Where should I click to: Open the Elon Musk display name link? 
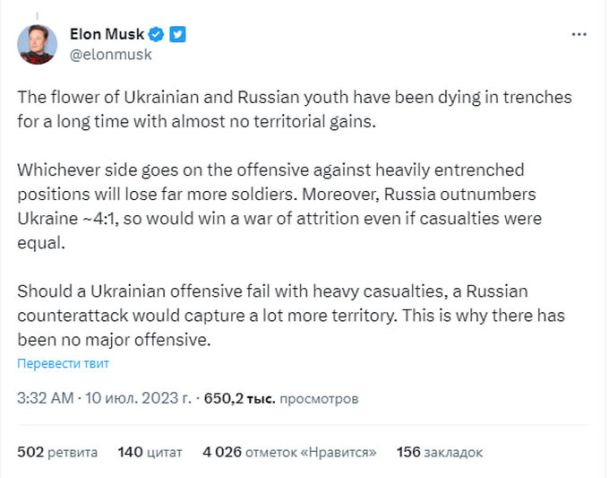[107, 35]
